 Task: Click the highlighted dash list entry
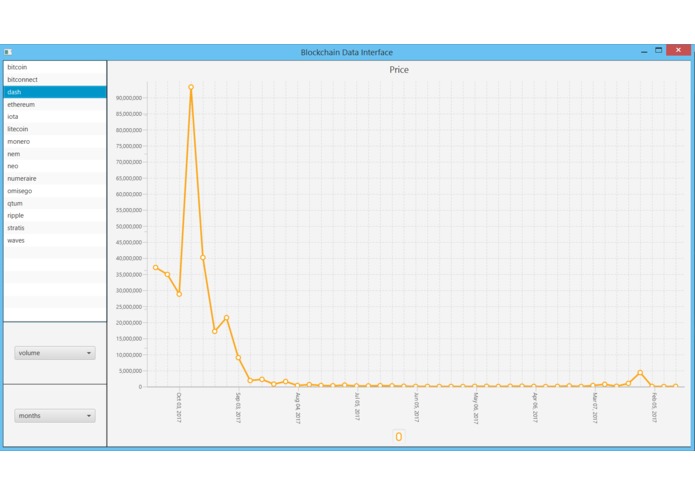(x=55, y=92)
